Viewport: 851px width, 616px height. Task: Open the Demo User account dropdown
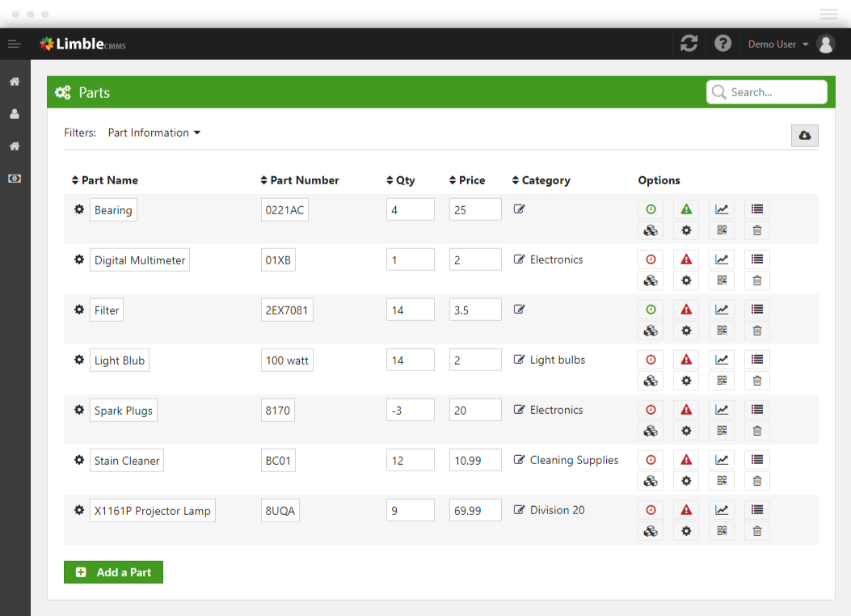pos(778,44)
